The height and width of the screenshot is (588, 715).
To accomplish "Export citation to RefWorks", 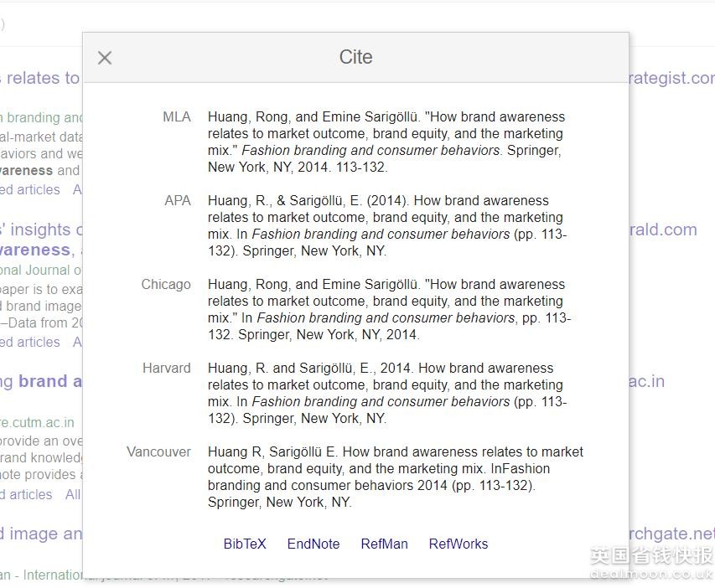I will [x=458, y=544].
